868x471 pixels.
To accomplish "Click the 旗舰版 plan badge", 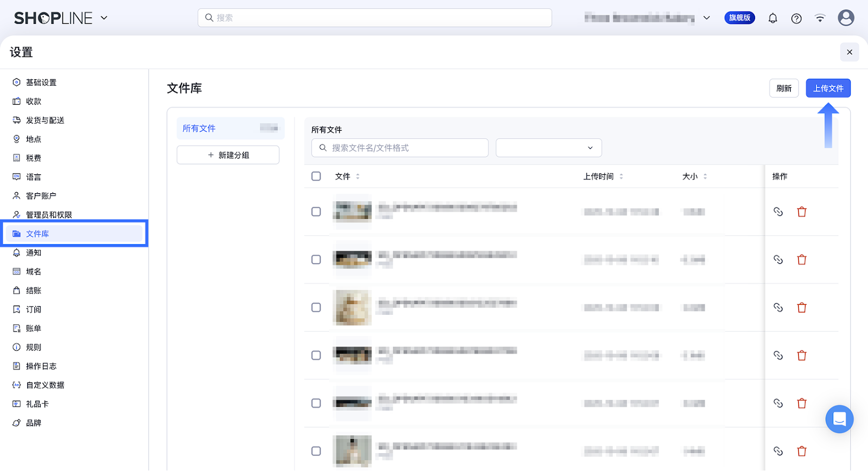I will 740,18.
